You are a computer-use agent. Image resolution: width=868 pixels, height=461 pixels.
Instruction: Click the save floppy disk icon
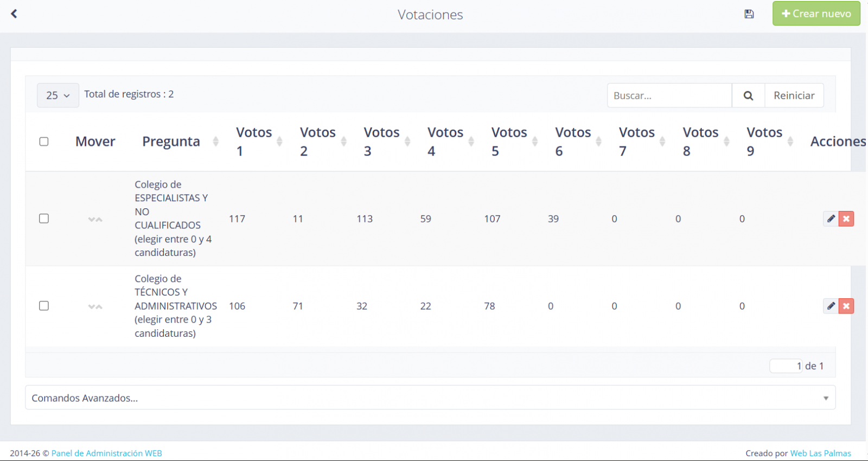[x=749, y=14]
